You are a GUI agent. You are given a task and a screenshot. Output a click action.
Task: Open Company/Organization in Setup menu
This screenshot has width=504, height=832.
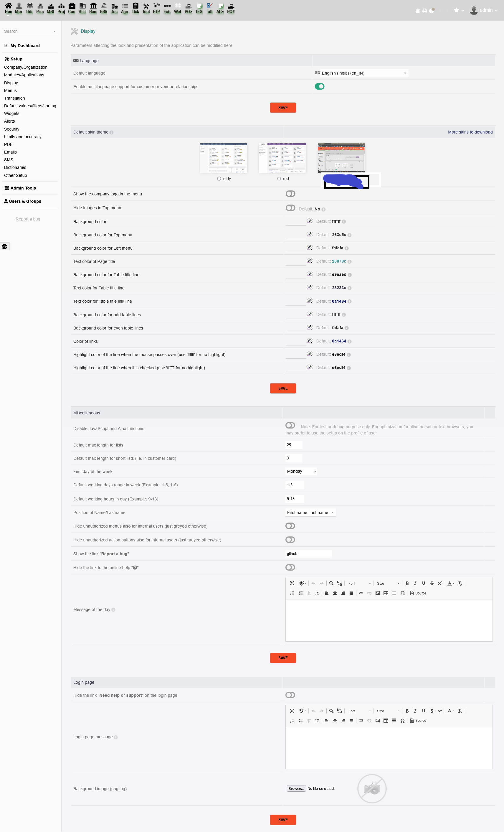(26, 67)
